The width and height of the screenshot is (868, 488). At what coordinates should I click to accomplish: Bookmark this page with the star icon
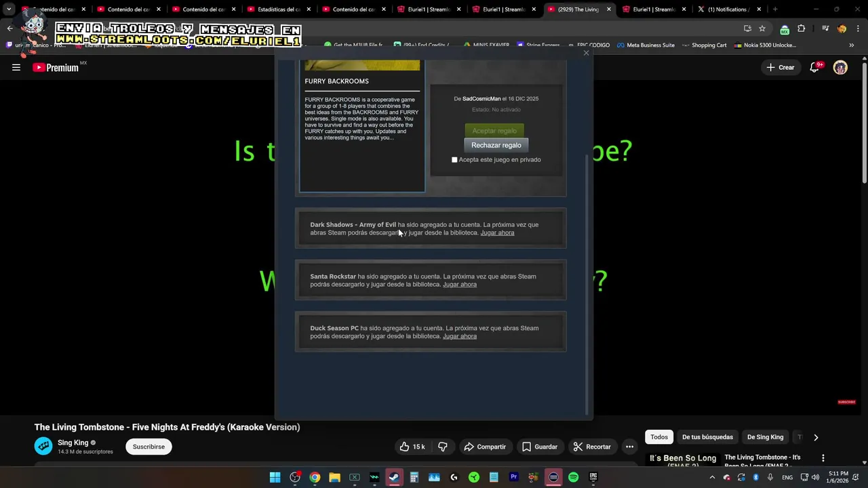pyautogui.click(x=762, y=28)
